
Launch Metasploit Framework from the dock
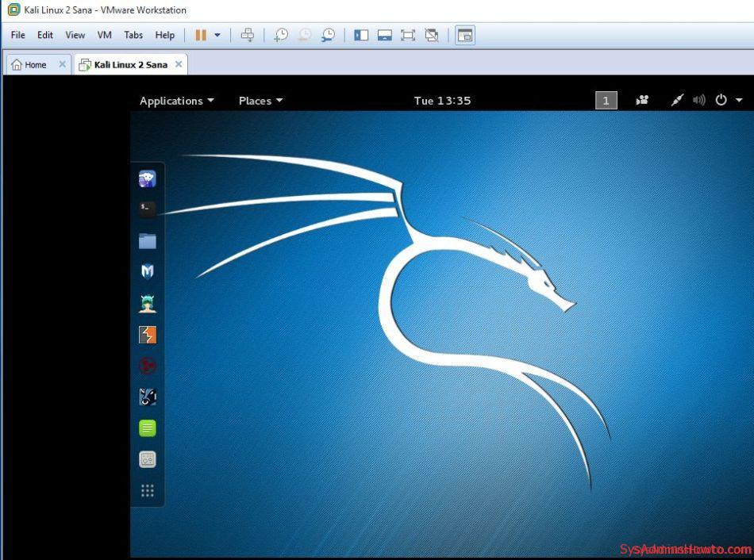coord(147,271)
